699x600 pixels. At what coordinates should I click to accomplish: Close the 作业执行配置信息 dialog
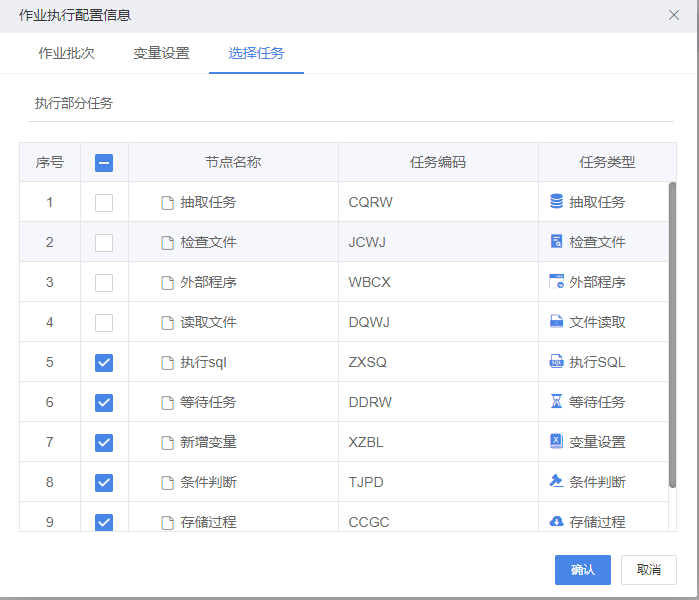click(674, 15)
